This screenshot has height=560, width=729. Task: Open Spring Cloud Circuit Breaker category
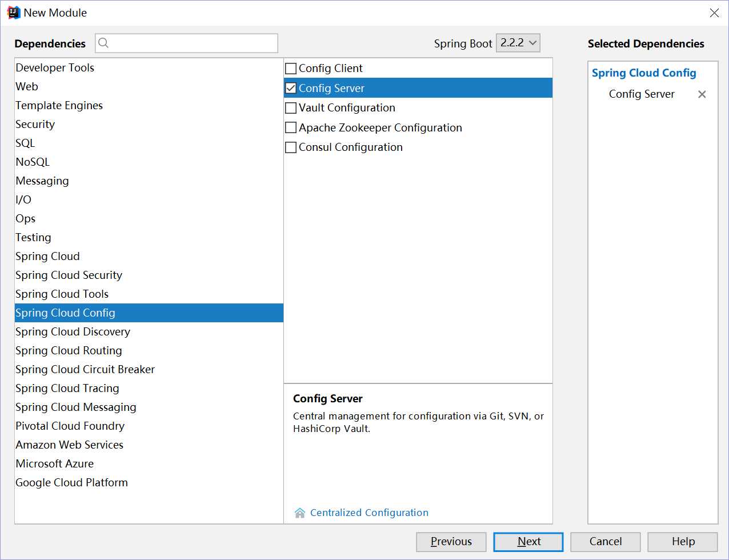pyautogui.click(x=149, y=369)
